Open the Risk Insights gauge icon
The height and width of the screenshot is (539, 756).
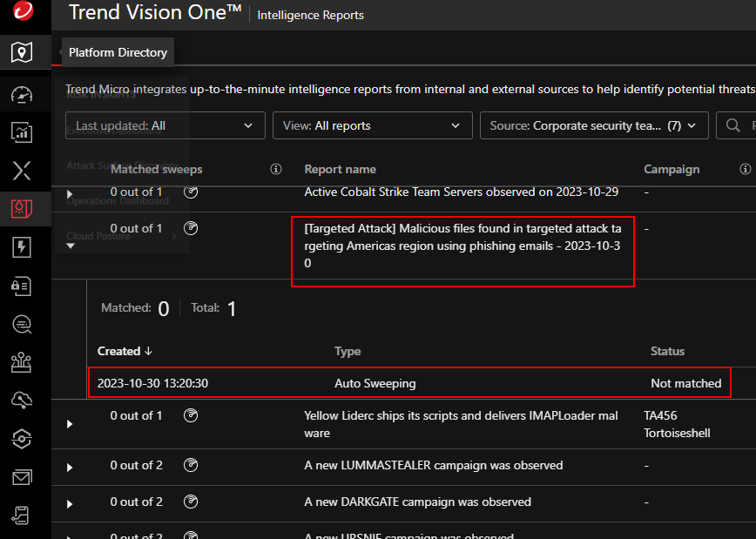click(22, 95)
